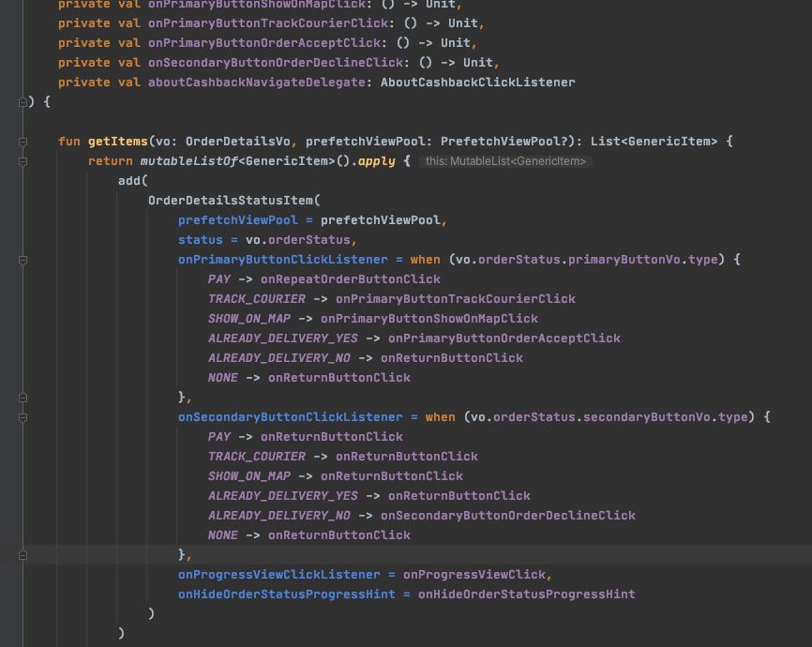Click the onHideOrderStatusProgressHint named argument
The height and width of the screenshot is (647, 812).
pyautogui.click(x=286, y=594)
